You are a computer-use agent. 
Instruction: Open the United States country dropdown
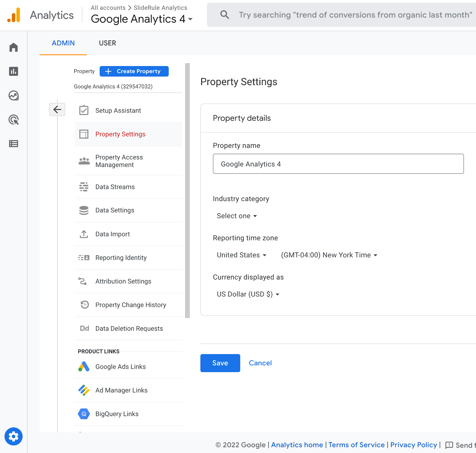pyautogui.click(x=242, y=255)
